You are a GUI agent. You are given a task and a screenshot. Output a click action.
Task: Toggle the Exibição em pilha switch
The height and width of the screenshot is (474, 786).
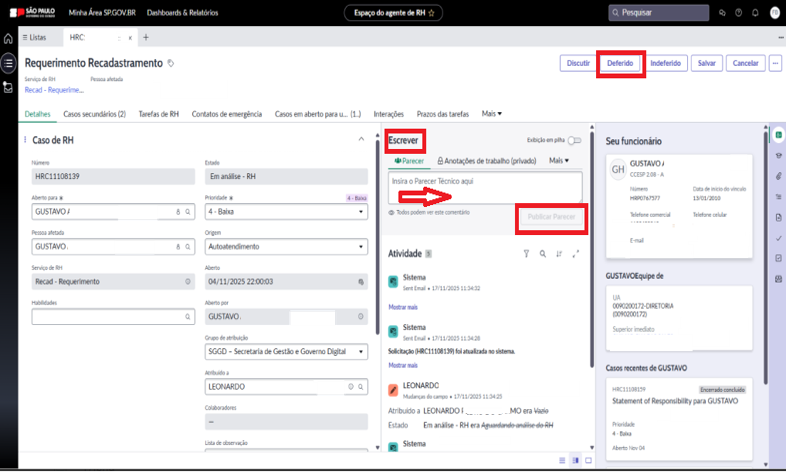(x=574, y=142)
